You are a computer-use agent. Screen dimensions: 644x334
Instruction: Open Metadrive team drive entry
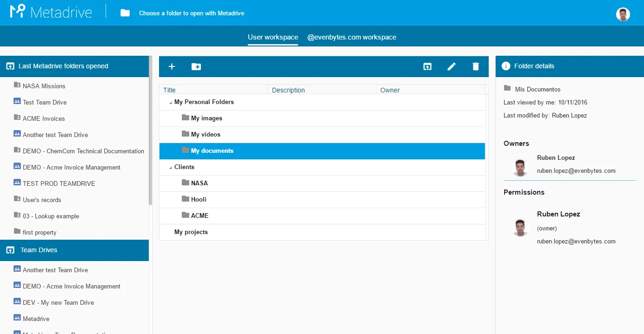36,319
